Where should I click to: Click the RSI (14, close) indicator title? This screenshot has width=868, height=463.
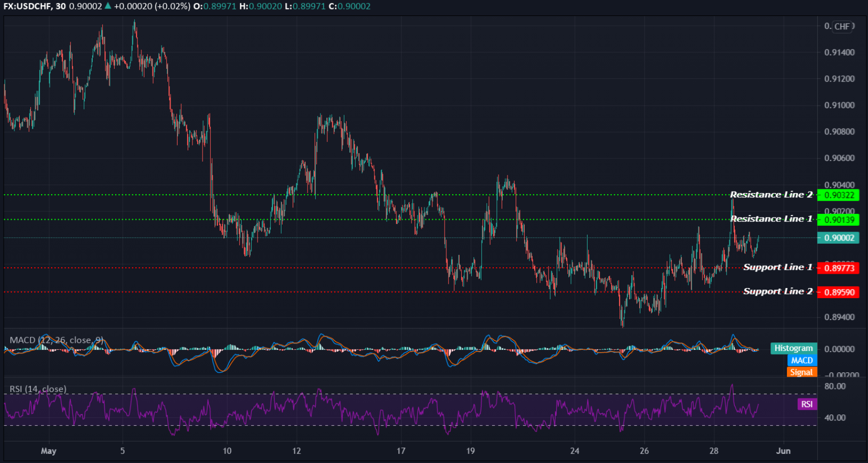coord(38,389)
